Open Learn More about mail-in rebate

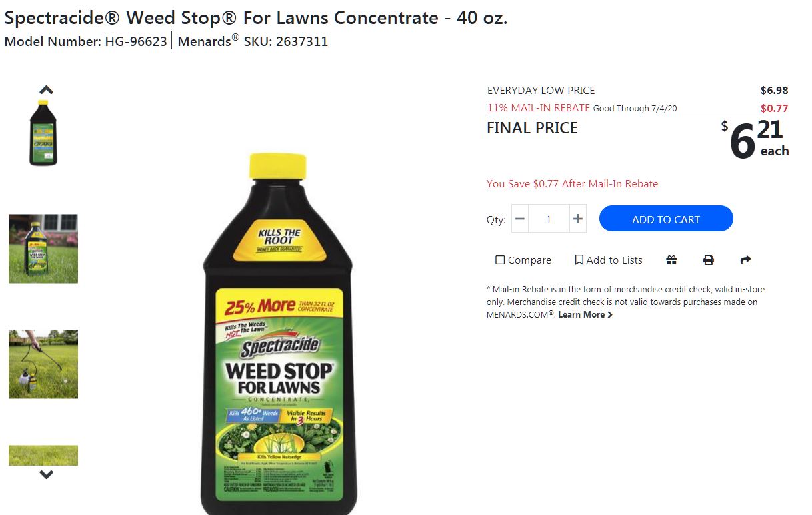[585, 314]
